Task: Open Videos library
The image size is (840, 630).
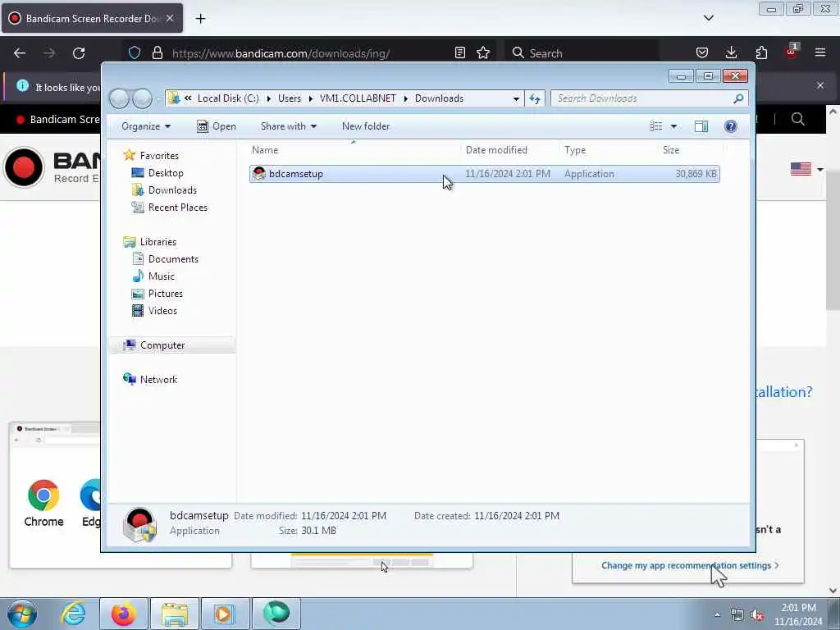Action: click(x=162, y=311)
